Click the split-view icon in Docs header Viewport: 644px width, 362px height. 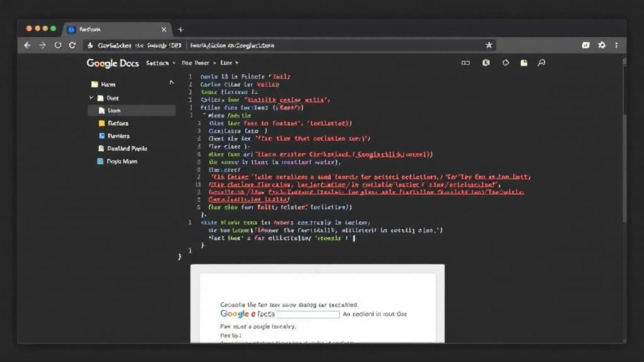click(465, 63)
